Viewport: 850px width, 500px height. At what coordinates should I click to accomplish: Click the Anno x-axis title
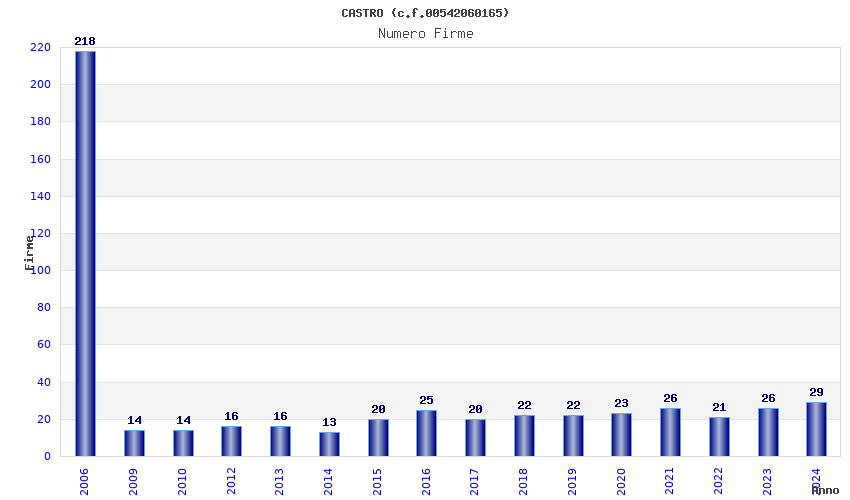(x=825, y=490)
